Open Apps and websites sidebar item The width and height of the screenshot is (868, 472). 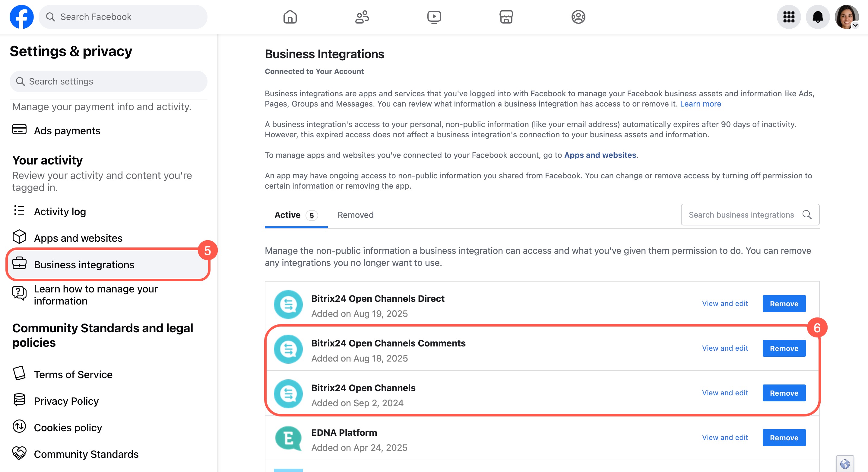tap(78, 238)
